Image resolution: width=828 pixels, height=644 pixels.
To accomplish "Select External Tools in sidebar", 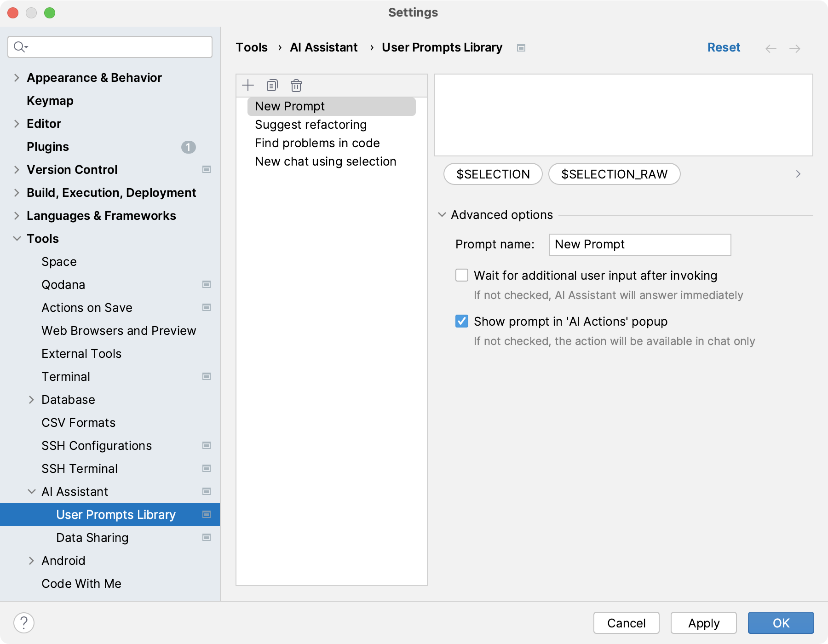I will [x=81, y=354].
